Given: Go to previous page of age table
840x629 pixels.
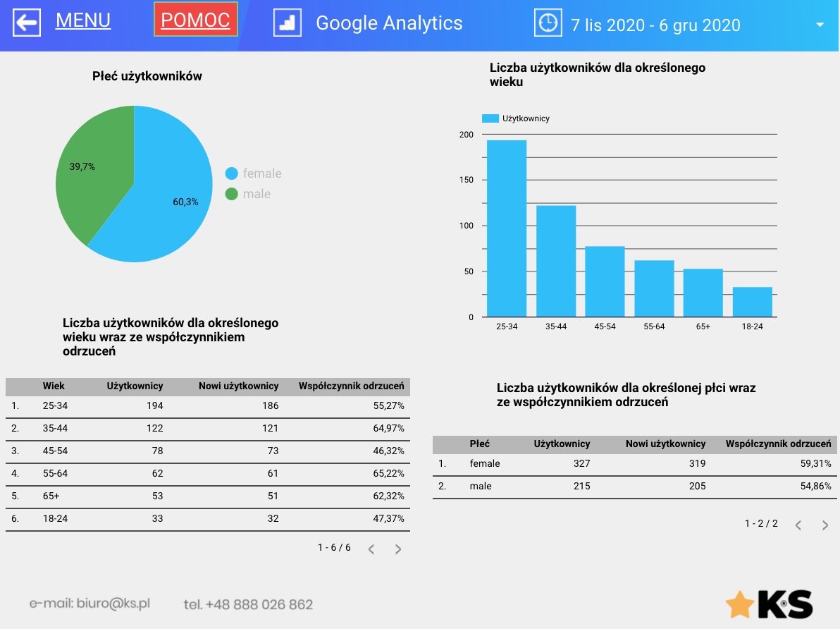Looking at the screenshot, I should click(371, 549).
